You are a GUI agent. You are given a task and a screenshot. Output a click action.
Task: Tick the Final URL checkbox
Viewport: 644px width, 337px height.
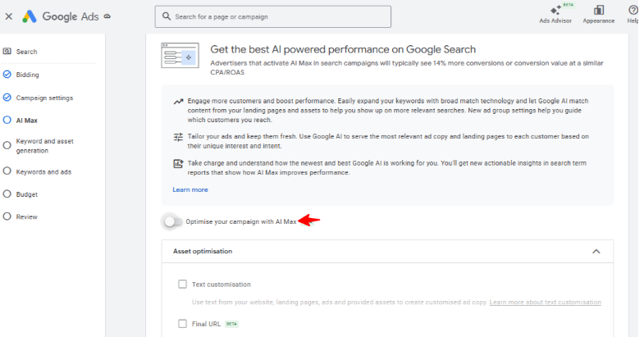tap(182, 324)
